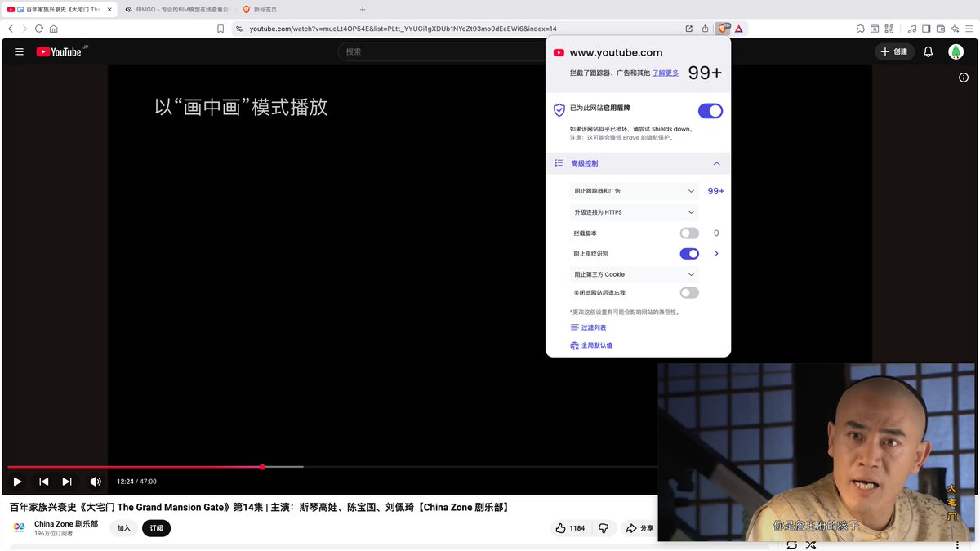The image size is (980, 551).
Task: Turn off Shields for this site
Action: point(710,111)
